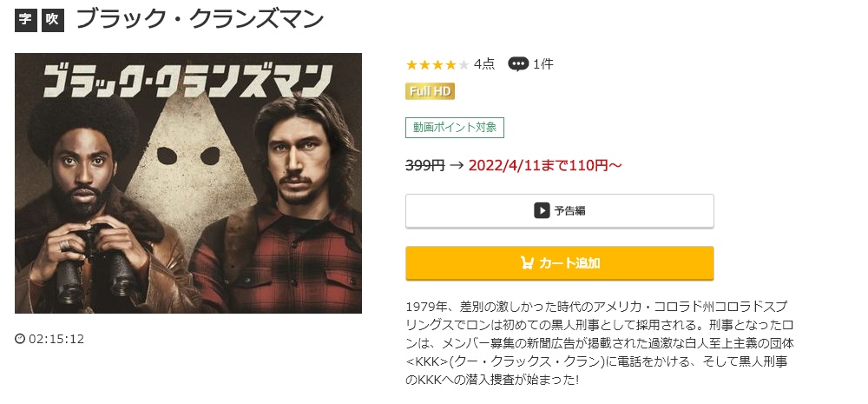Screen dimensions: 868x404
Task: Click the 動画ポイント対象 badge
Action: pos(455,127)
